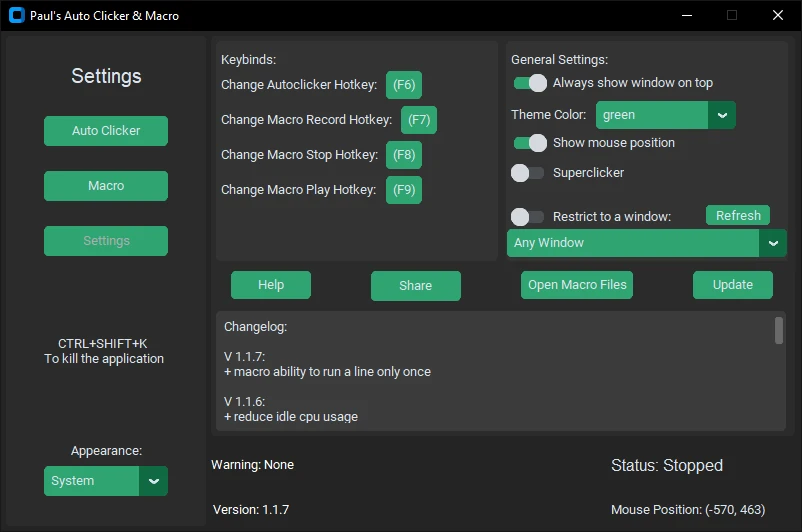
Task: Open the Theme Color dropdown arrow
Action: pos(722,115)
